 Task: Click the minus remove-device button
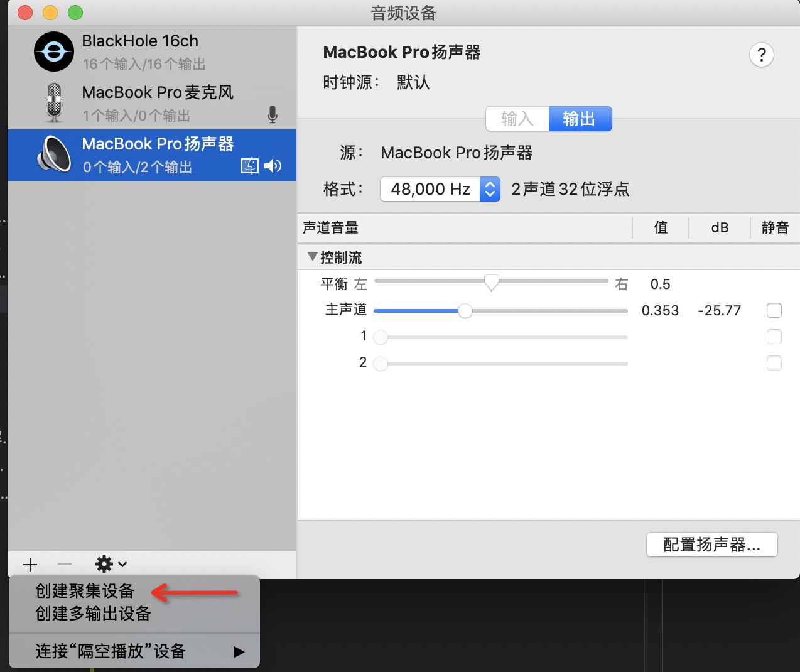pyautogui.click(x=65, y=564)
